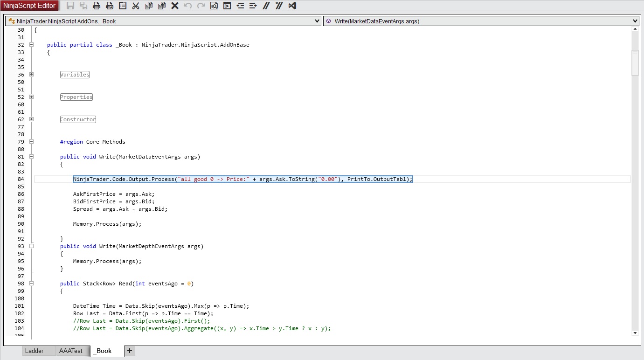Click the Save All icon

pos(83,6)
